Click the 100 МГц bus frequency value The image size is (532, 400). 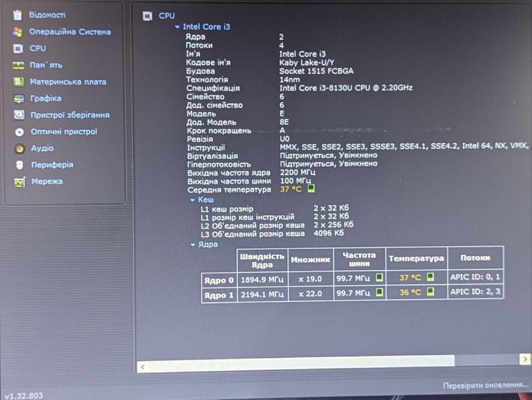(x=296, y=181)
